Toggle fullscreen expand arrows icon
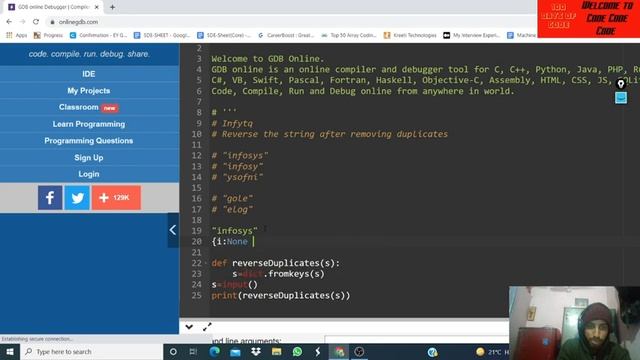Screen dimensions: 640x360 pos(207,327)
